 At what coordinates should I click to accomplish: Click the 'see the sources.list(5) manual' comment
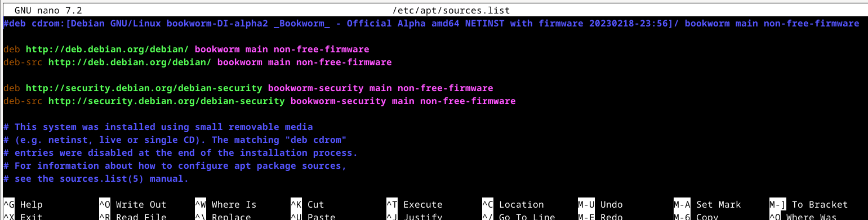click(96, 178)
